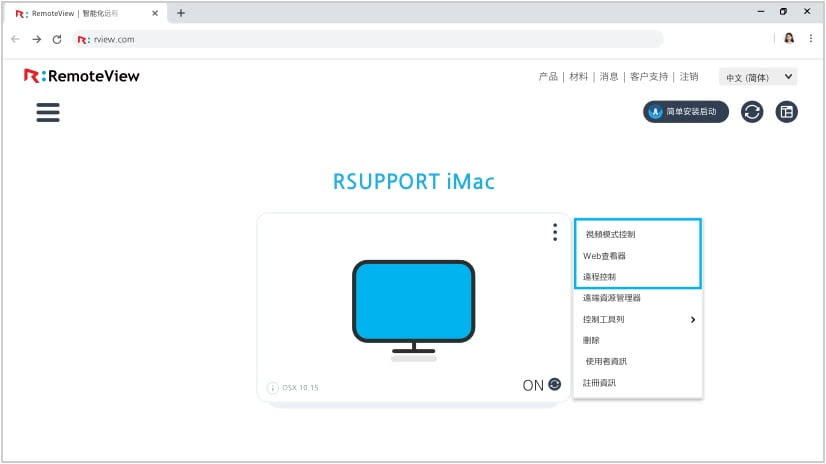The image size is (826, 464).
Task: Open the three-dot menu on the iMac card
Action: (x=555, y=232)
